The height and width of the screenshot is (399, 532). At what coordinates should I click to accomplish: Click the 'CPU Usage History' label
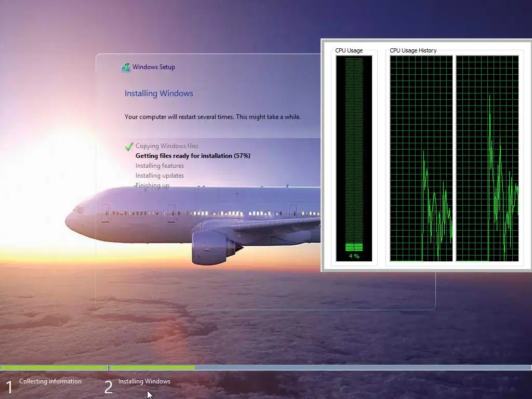click(413, 50)
